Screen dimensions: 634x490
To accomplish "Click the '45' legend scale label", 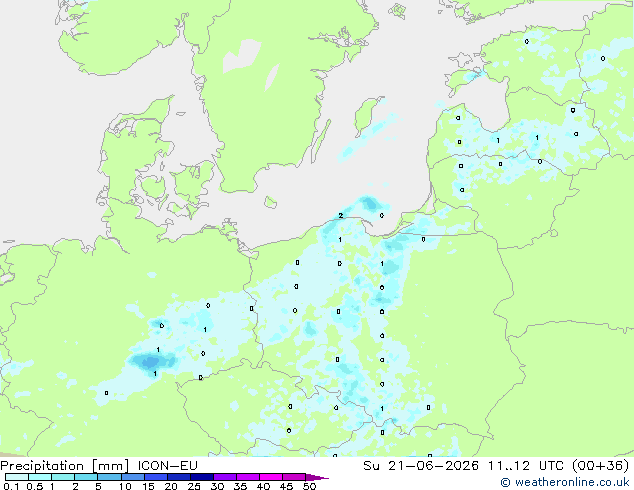I will pyautogui.click(x=286, y=486).
